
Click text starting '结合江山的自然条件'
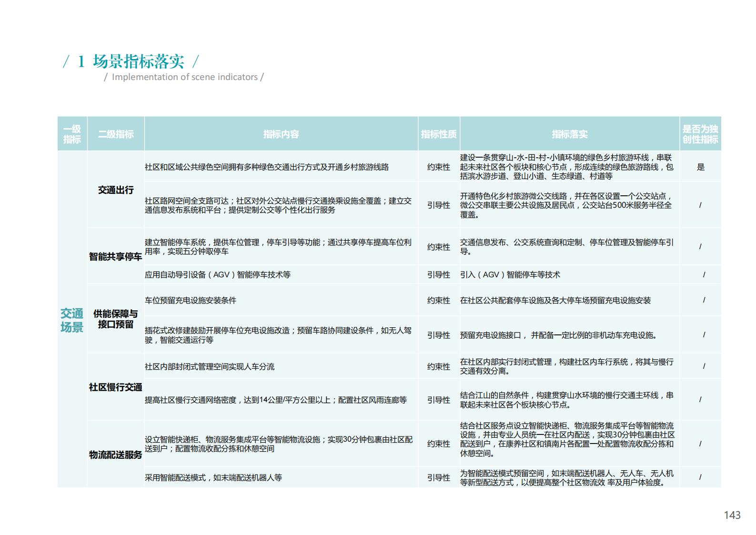(x=567, y=400)
